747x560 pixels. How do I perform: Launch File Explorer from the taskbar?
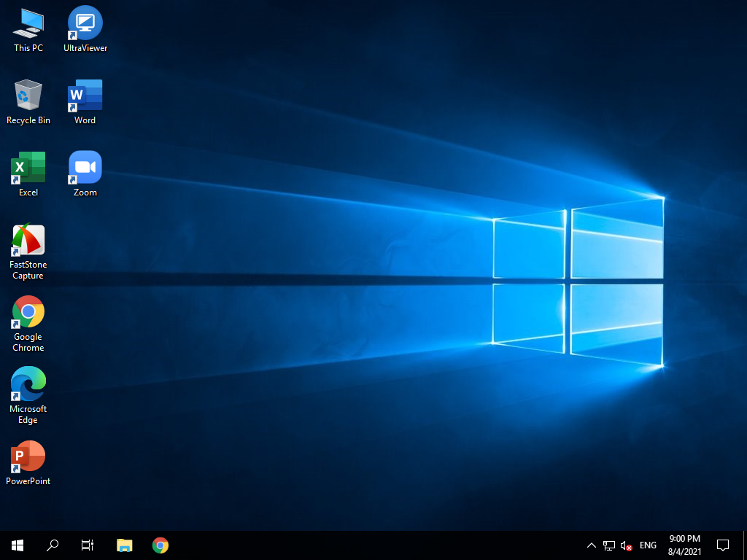pyautogui.click(x=125, y=545)
